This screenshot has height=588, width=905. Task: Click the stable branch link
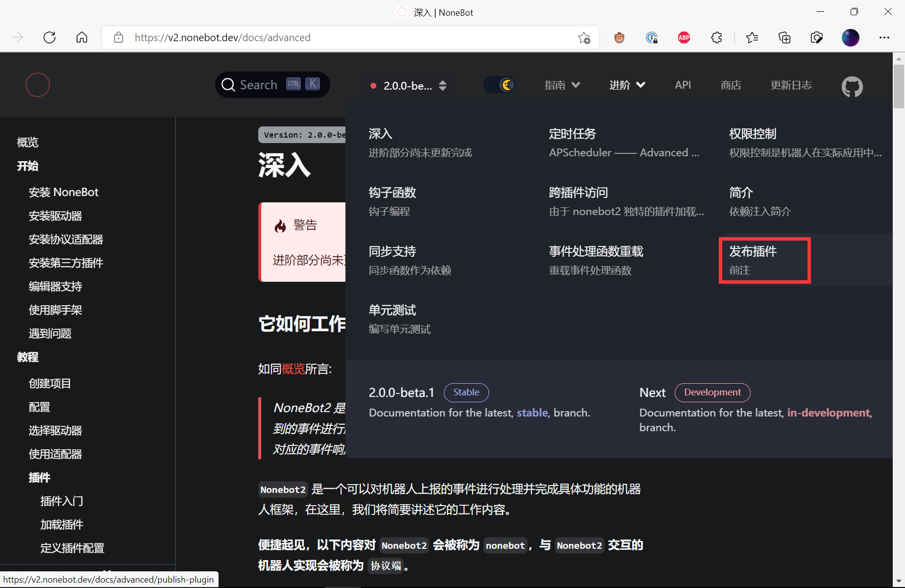pos(532,413)
